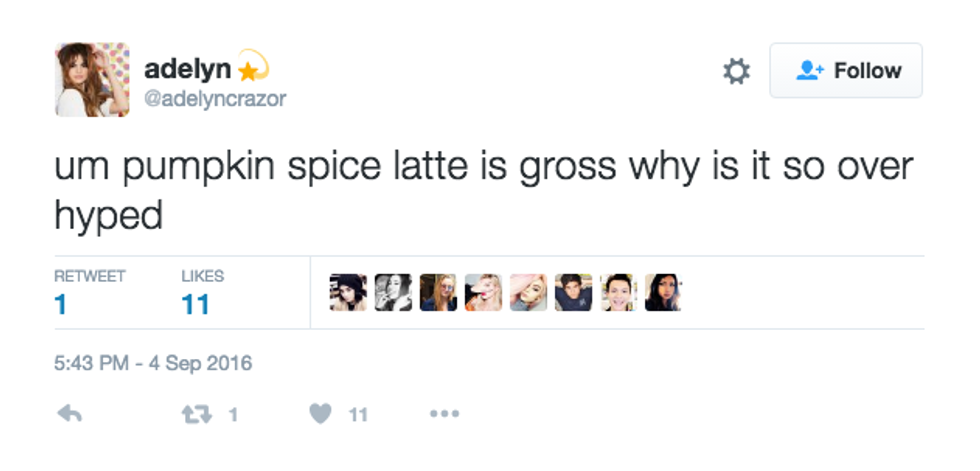Viewport: 980px width, 471px height.
Task: Follow adelyn with the Follow button
Action: (x=846, y=71)
